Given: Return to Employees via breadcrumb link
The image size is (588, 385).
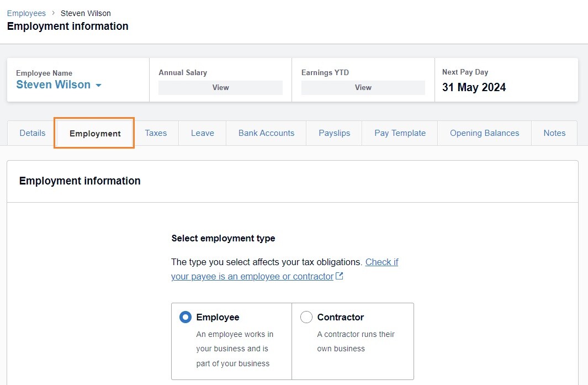Looking at the screenshot, I should click(26, 13).
